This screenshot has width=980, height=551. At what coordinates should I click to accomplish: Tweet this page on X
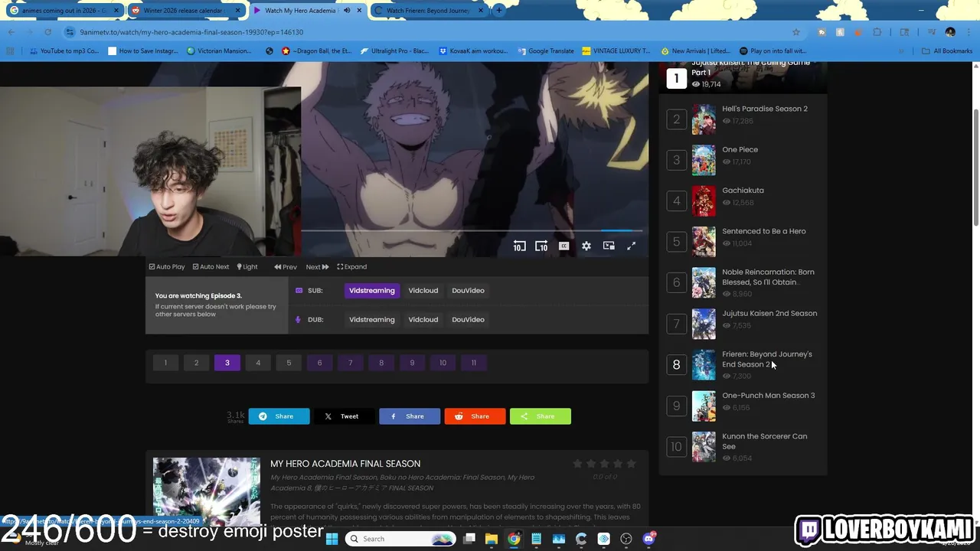(x=345, y=416)
